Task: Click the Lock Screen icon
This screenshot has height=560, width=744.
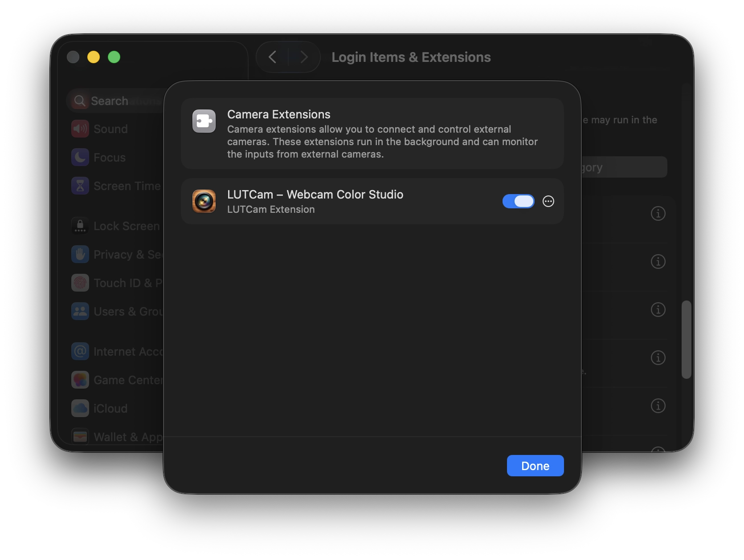Action: tap(80, 226)
